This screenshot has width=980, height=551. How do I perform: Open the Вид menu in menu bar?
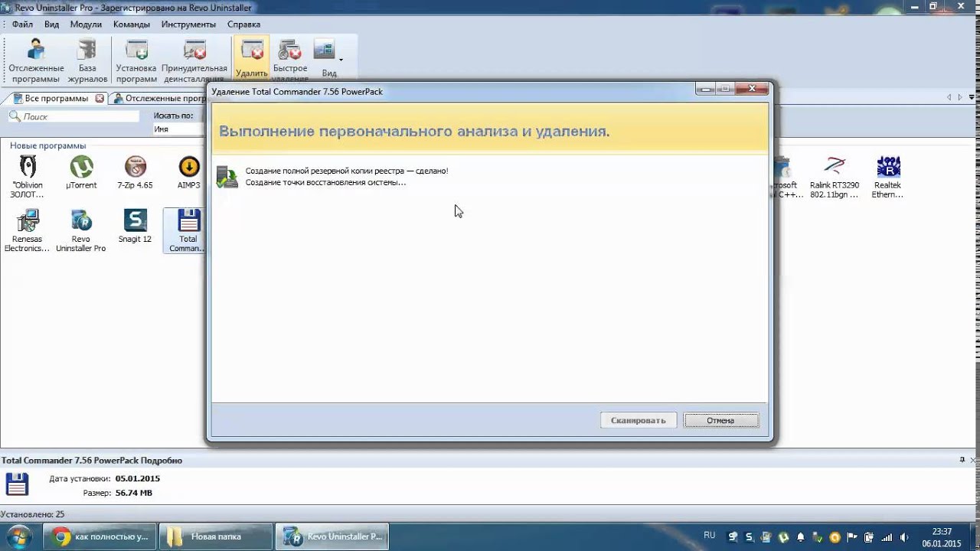tap(51, 24)
